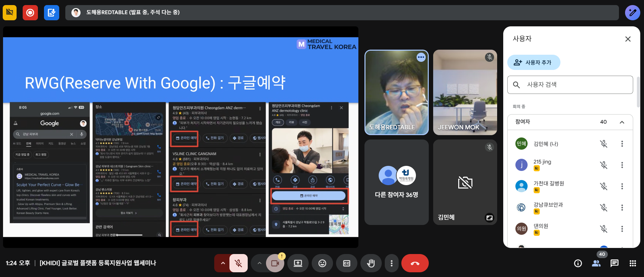
Task: Open the emoji reactions button
Action: pos(322,263)
